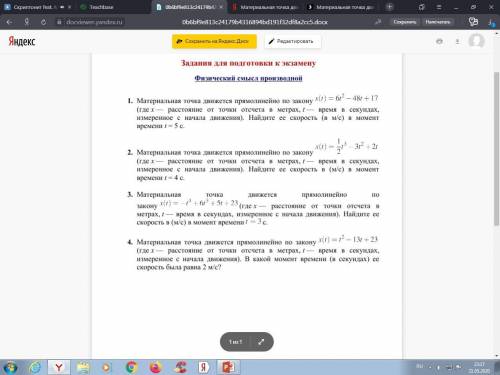Click the clock and date in system tray
The height and width of the screenshot is (375, 500).
(479, 367)
